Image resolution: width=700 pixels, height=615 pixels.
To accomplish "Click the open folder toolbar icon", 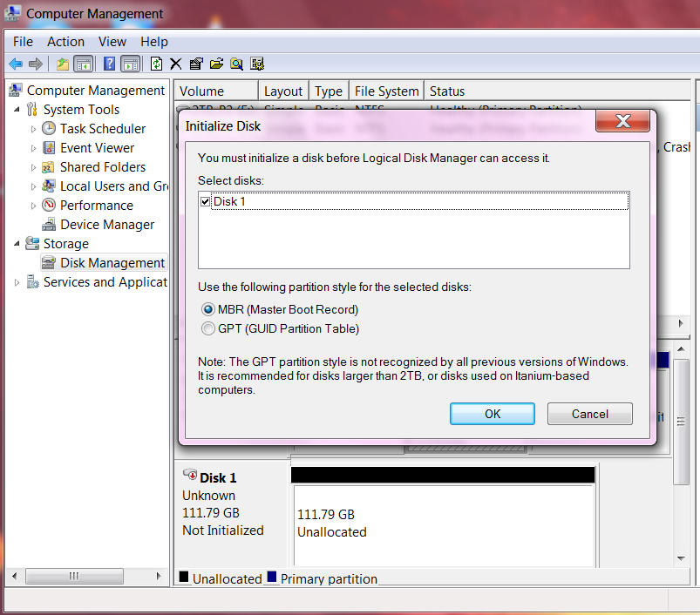I will click(216, 64).
